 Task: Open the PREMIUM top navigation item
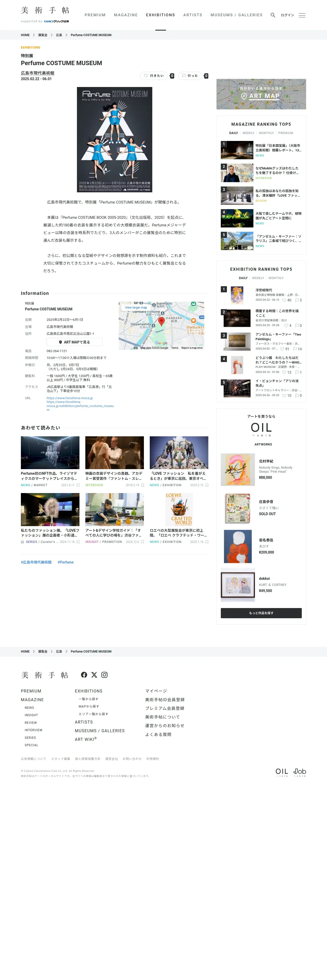pos(95,15)
